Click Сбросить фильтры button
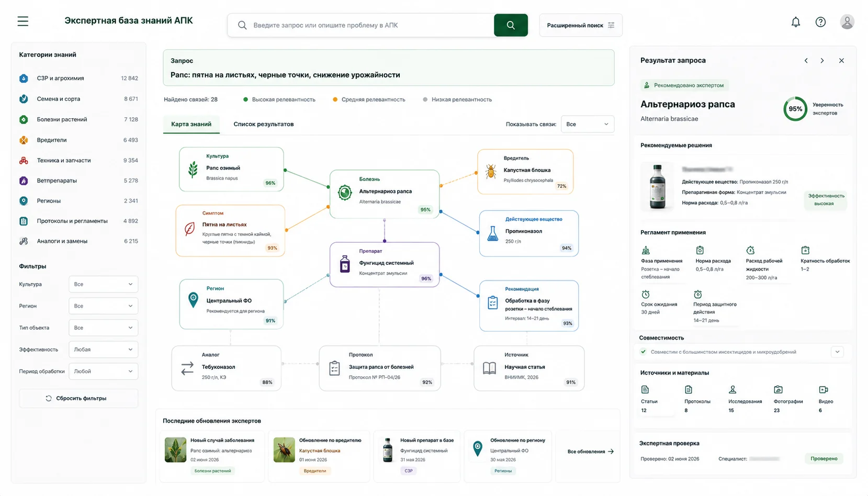Screen dimensions: 868x496 coord(78,398)
